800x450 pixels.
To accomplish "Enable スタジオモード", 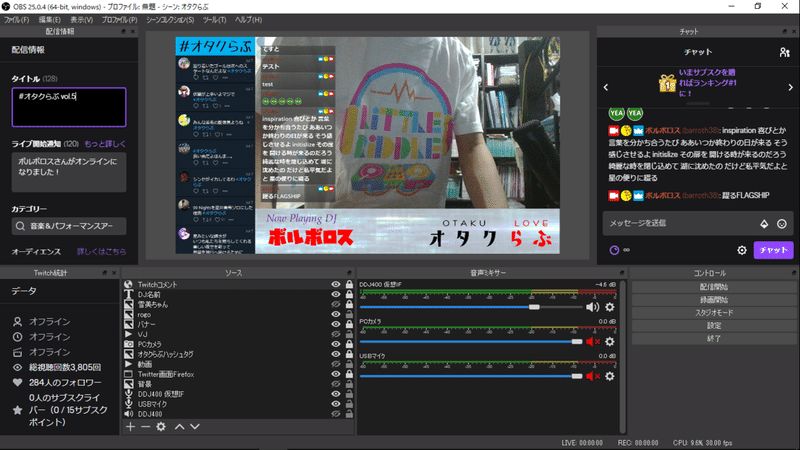I will [x=714, y=313].
